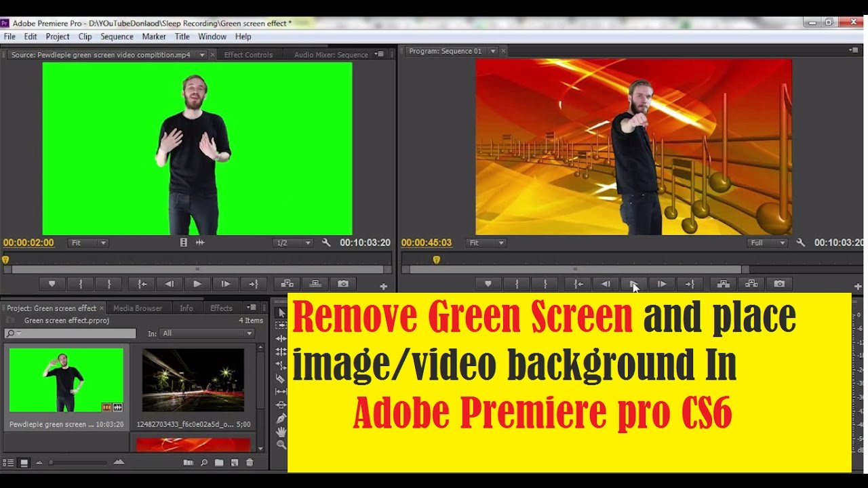Image resolution: width=868 pixels, height=488 pixels.
Task: Click Drag Video Only filmstrip icon
Action: point(184,243)
